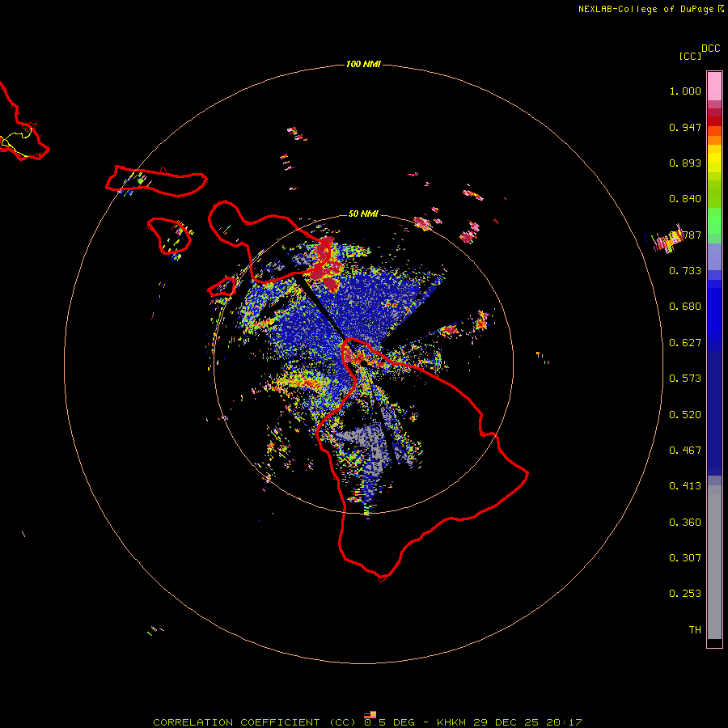Click the DCC label above the color bar
Screen dimensions: 728x728
[710, 49]
